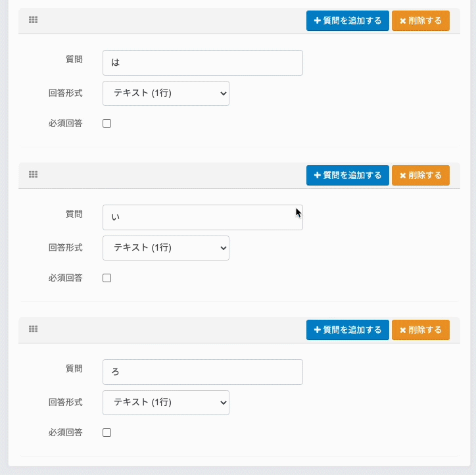
Task: Click the 必須回答 label in the ろ block
Action: tap(65, 432)
